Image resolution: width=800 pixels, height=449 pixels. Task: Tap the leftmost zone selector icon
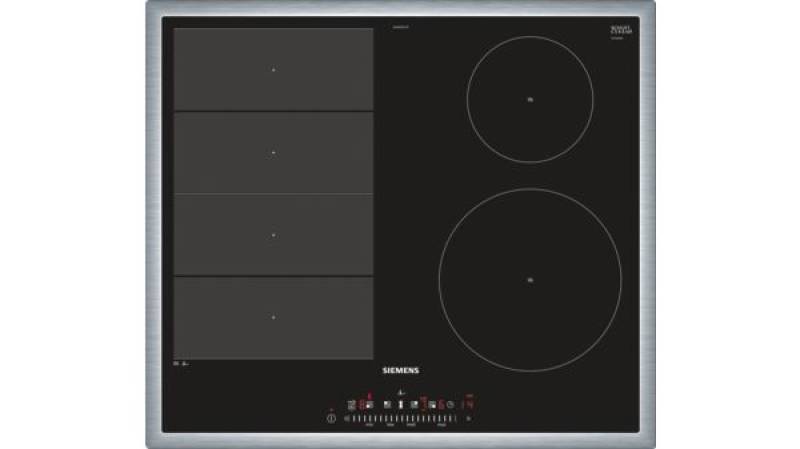(352, 405)
